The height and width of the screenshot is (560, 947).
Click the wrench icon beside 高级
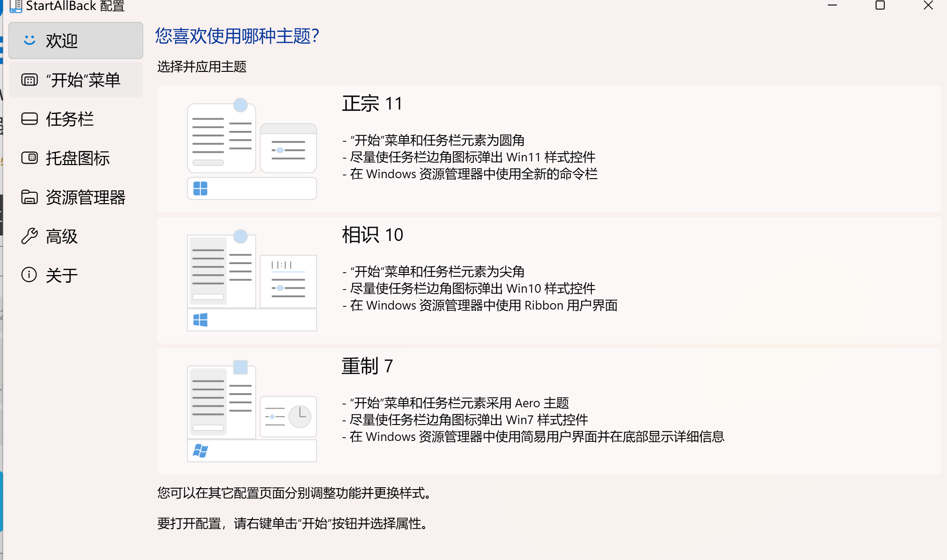pos(30,236)
